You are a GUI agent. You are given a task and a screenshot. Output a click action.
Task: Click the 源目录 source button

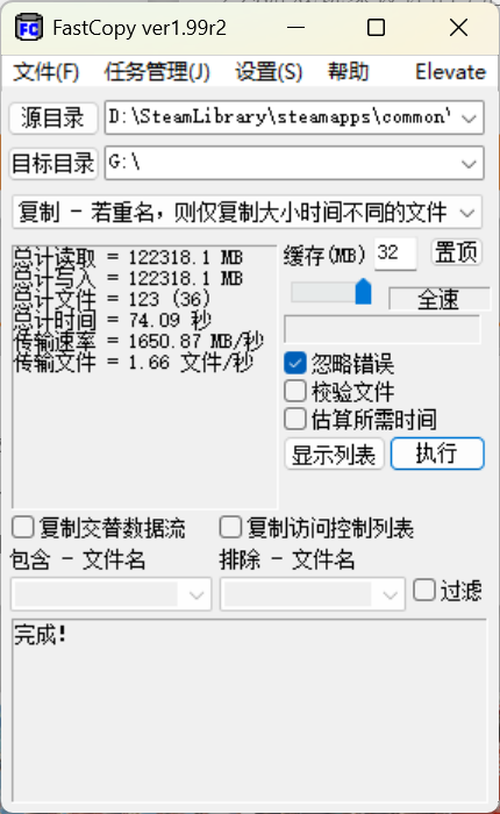[x=53, y=118]
